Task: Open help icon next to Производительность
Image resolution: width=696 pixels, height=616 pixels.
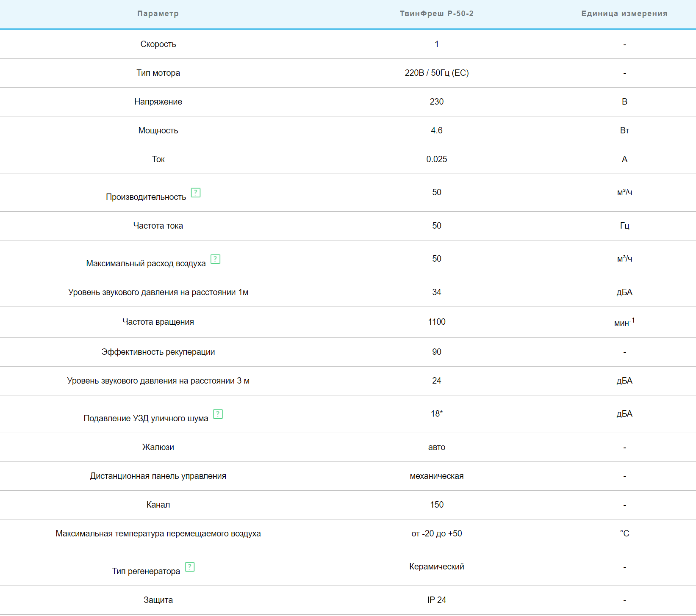Action: [196, 193]
